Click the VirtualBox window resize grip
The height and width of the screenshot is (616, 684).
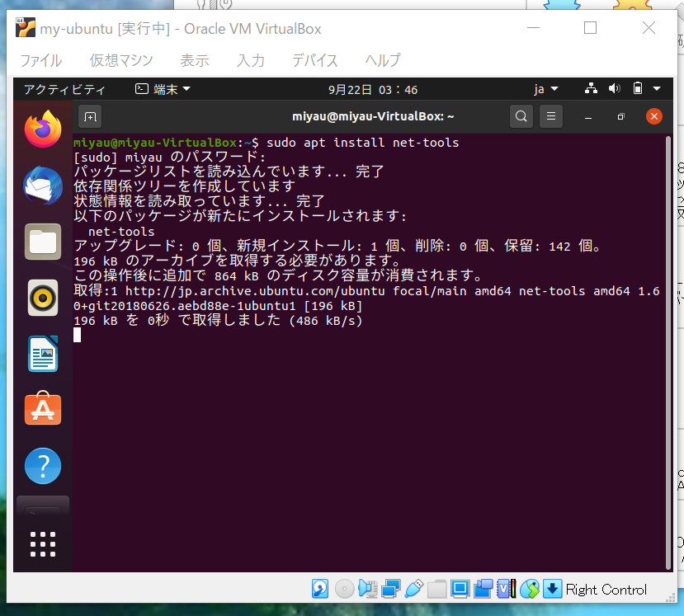tap(671, 599)
